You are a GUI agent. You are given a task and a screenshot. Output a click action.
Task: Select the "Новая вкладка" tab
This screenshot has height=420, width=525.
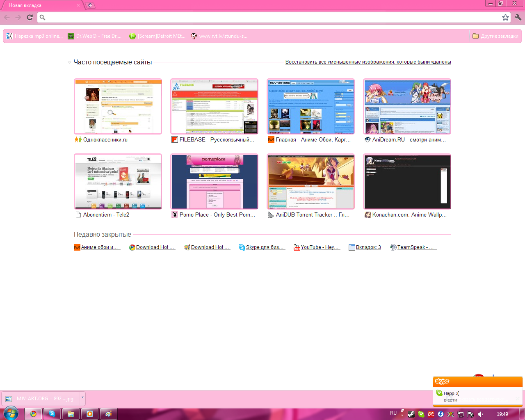41,5
